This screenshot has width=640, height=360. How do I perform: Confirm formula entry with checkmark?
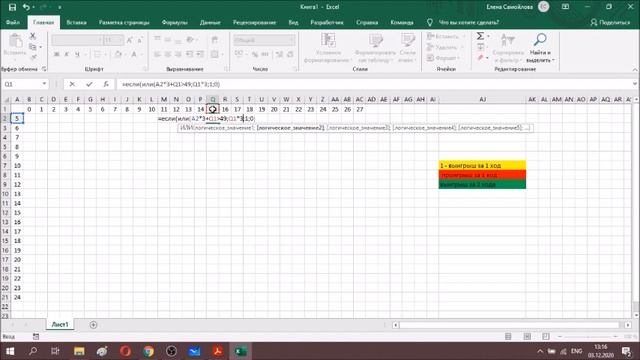tap(89, 84)
